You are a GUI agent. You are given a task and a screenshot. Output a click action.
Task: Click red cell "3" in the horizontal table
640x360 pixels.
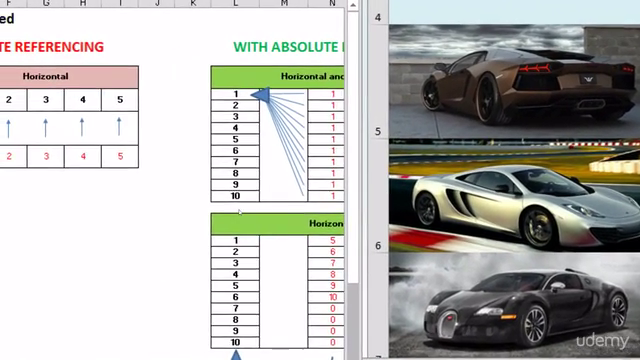pos(46,156)
